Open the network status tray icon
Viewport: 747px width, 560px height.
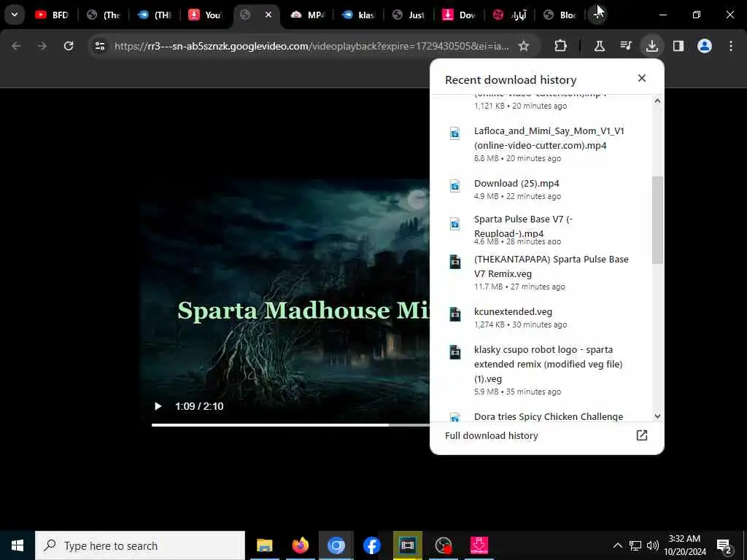click(635, 545)
